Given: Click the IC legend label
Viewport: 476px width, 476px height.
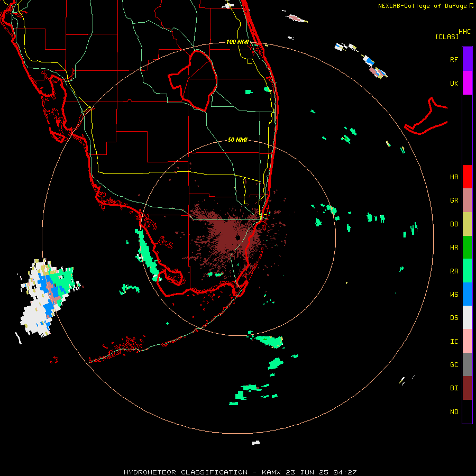Looking at the screenshot, I should pos(454,341).
